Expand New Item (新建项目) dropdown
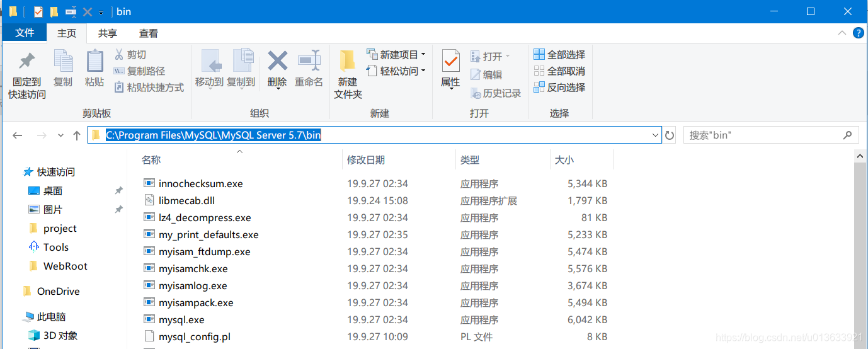The height and width of the screenshot is (349, 868). pyautogui.click(x=423, y=55)
